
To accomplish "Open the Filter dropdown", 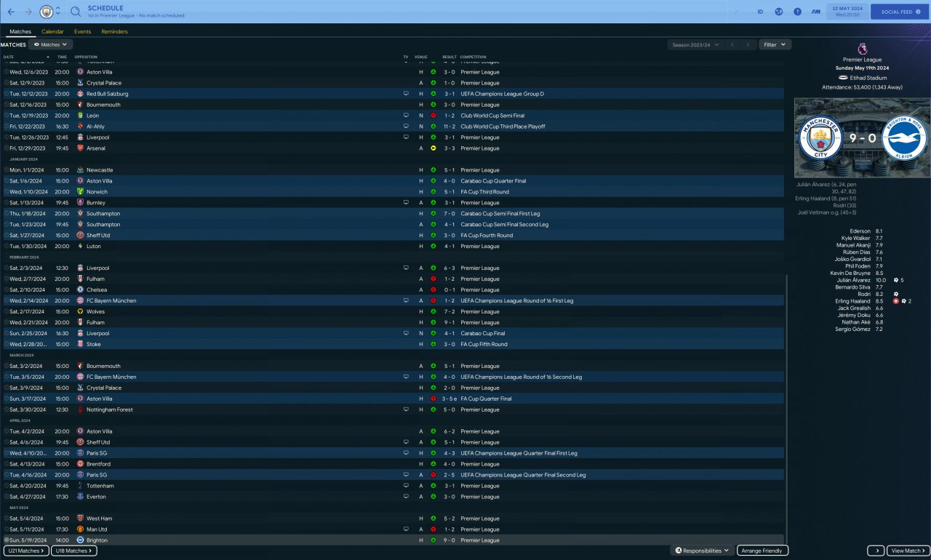I will pos(775,44).
